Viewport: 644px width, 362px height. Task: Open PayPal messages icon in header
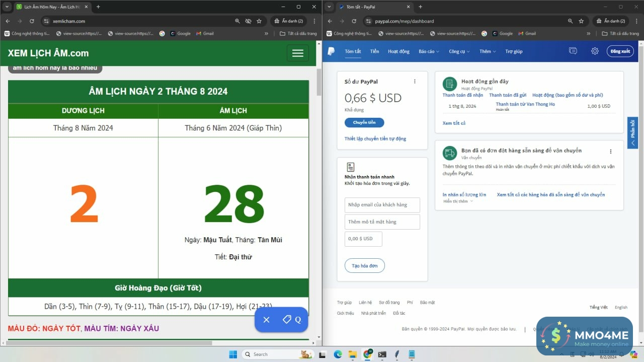point(573,51)
